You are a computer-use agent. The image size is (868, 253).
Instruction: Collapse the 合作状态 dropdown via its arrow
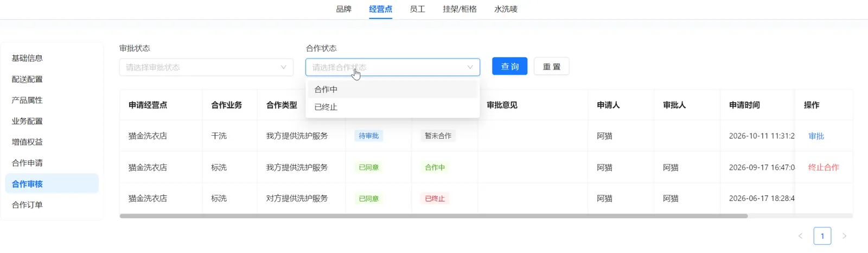pyautogui.click(x=470, y=67)
